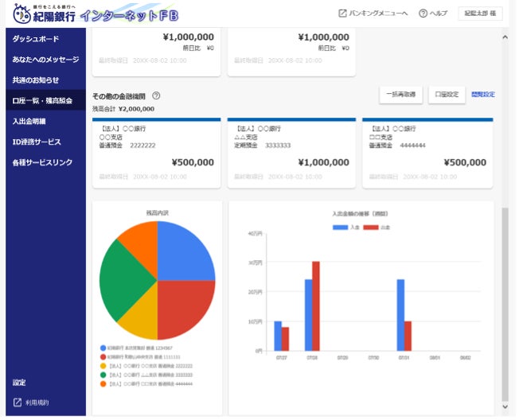Click the ¥1,000,000 balance on account 3333333

(x=324, y=162)
